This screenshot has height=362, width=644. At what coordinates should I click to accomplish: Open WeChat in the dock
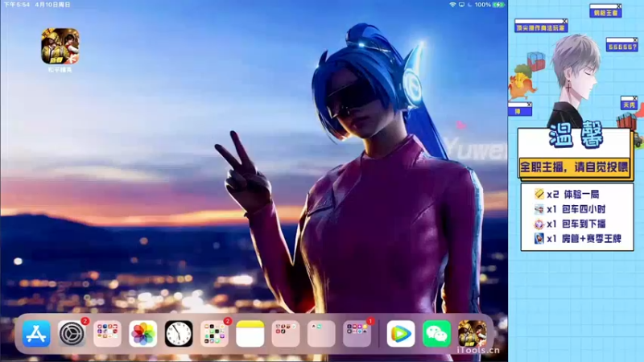pos(436,334)
